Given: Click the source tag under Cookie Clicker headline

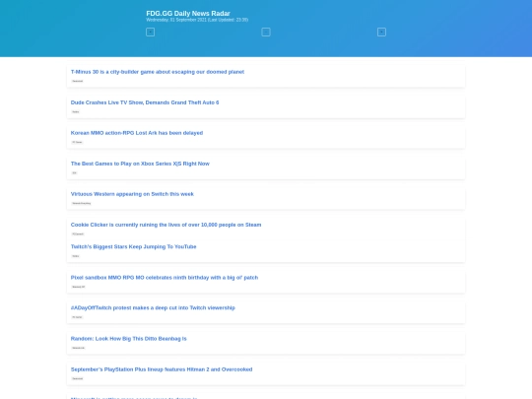Looking at the screenshot, I should pyautogui.click(x=78, y=234).
